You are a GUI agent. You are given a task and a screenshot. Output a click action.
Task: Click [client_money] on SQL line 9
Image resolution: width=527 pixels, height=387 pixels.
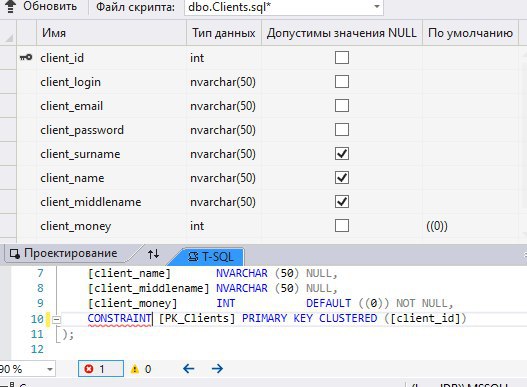pyautogui.click(x=132, y=303)
